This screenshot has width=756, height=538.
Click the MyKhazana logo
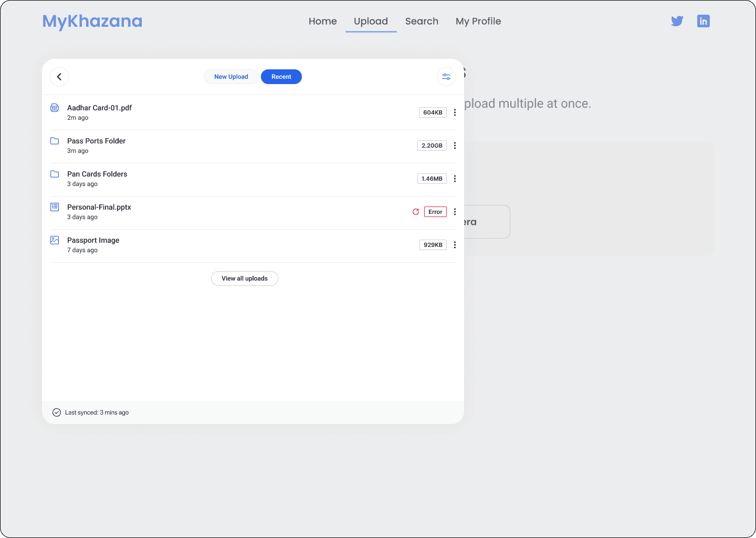pos(92,21)
